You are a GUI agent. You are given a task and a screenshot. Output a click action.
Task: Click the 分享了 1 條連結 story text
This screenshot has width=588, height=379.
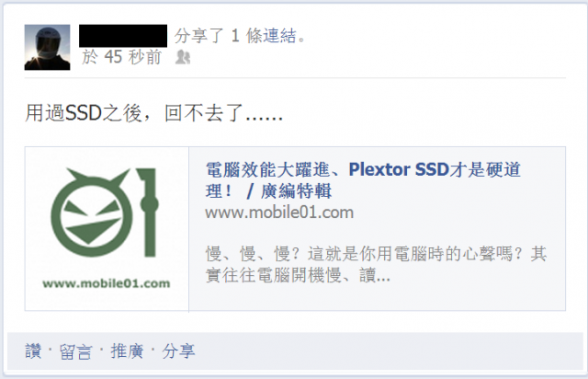tap(240, 36)
